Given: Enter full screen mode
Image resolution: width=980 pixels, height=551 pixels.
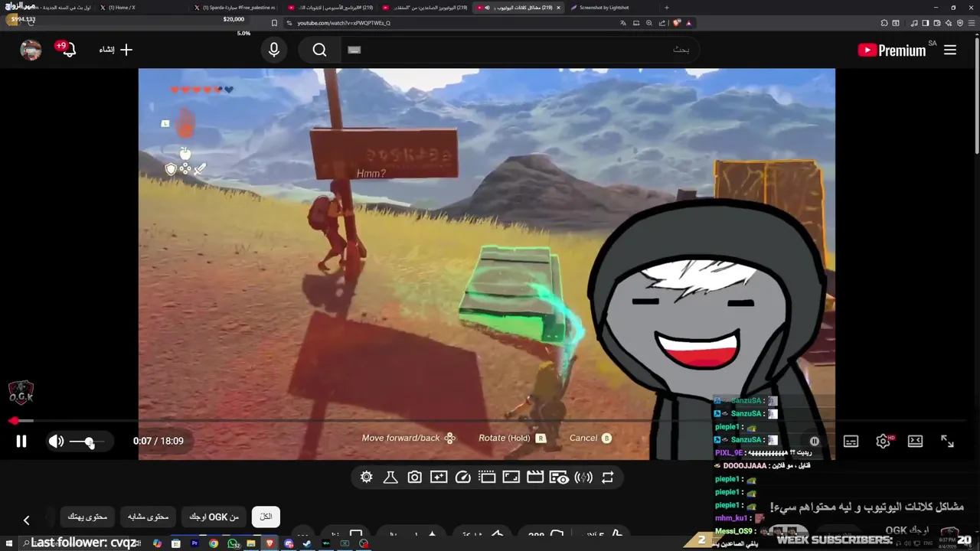Looking at the screenshot, I should (x=947, y=441).
